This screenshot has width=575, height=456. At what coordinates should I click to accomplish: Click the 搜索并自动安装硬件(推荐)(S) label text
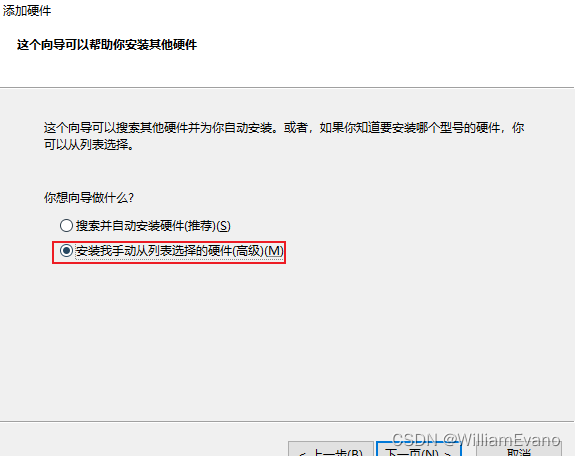(153, 226)
